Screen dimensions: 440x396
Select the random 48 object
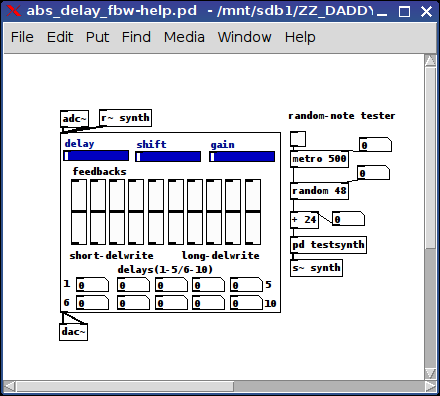pos(319,191)
